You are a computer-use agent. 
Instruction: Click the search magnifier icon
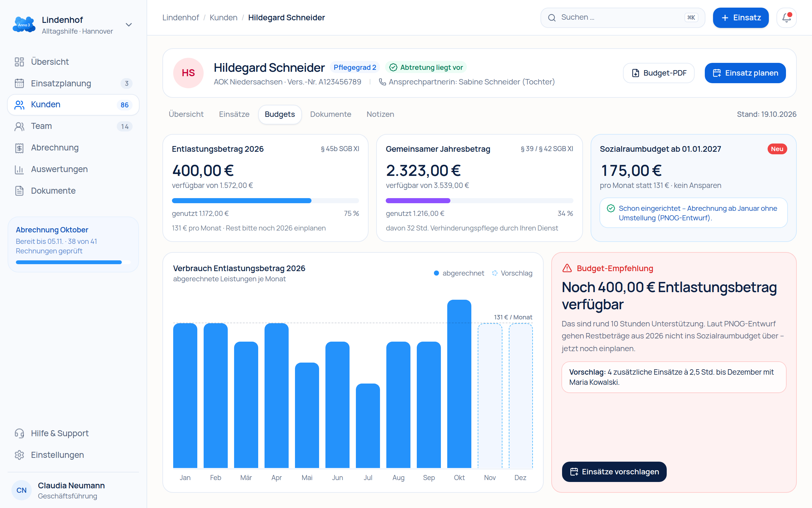pos(552,17)
